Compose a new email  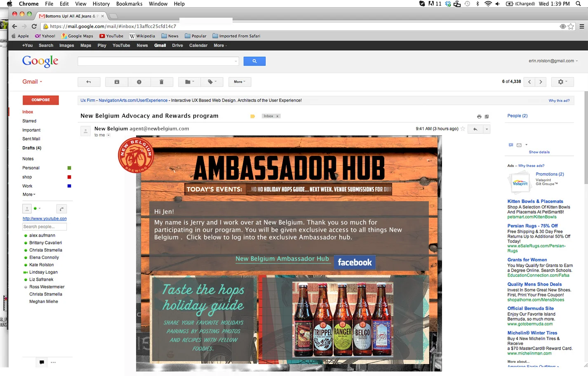pyautogui.click(x=40, y=100)
